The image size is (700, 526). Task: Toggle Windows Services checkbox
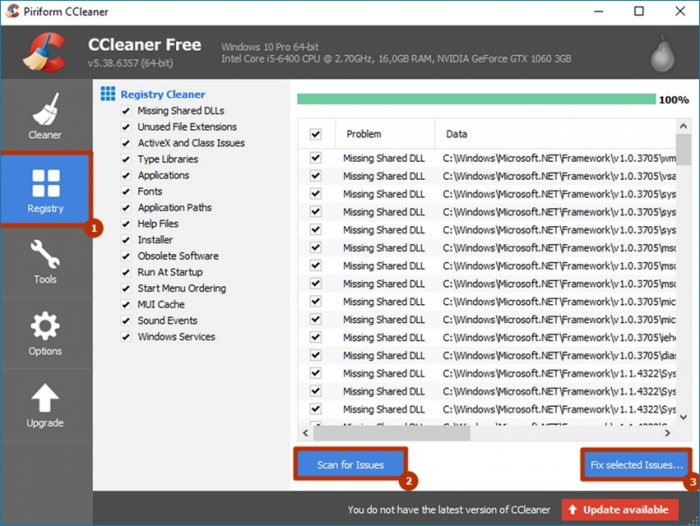point(126,337)
